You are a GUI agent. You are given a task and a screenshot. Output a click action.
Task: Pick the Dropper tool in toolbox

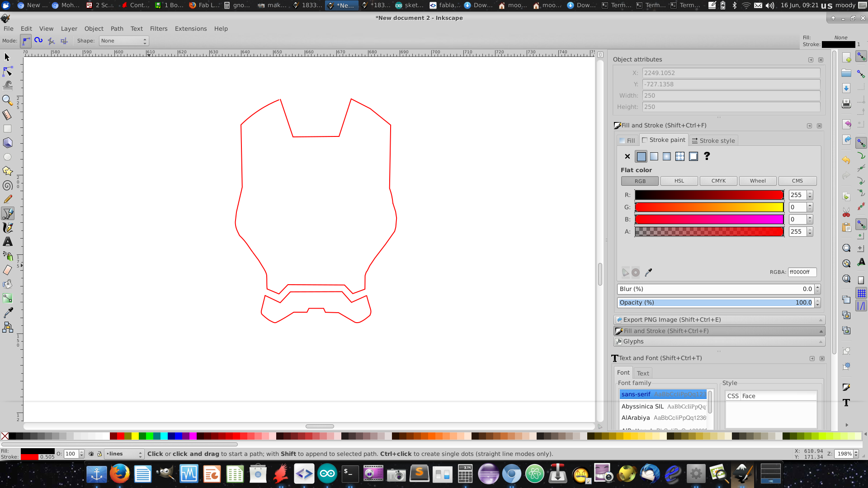7,313
